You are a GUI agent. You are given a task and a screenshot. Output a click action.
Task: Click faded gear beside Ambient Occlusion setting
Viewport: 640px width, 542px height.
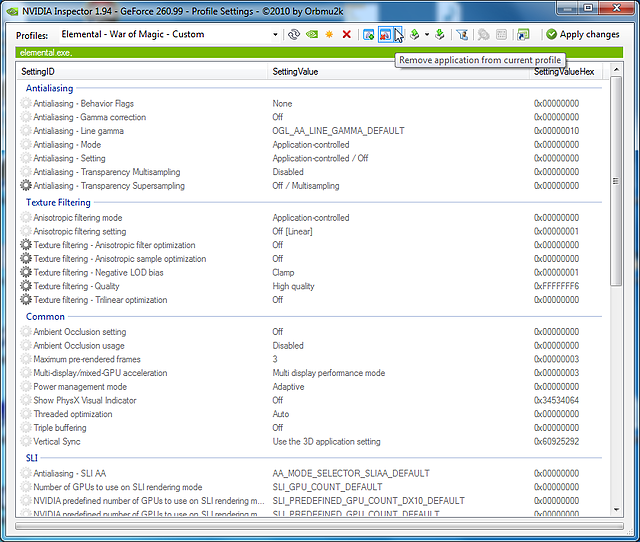[26, 332]
